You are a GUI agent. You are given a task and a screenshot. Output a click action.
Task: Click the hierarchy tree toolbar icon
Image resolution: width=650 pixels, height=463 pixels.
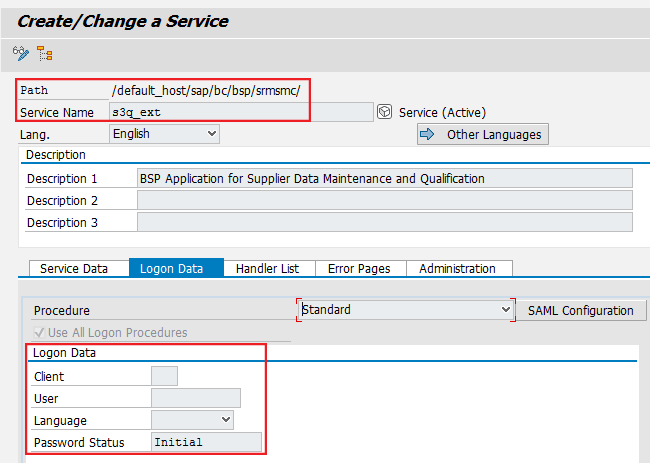click(x=45, y=53)
